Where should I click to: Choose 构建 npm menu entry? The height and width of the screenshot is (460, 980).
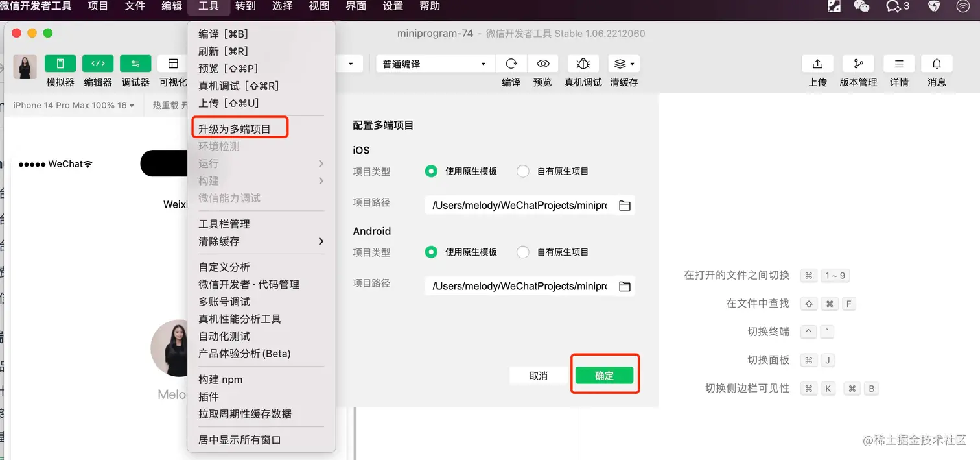pos(261,380)
